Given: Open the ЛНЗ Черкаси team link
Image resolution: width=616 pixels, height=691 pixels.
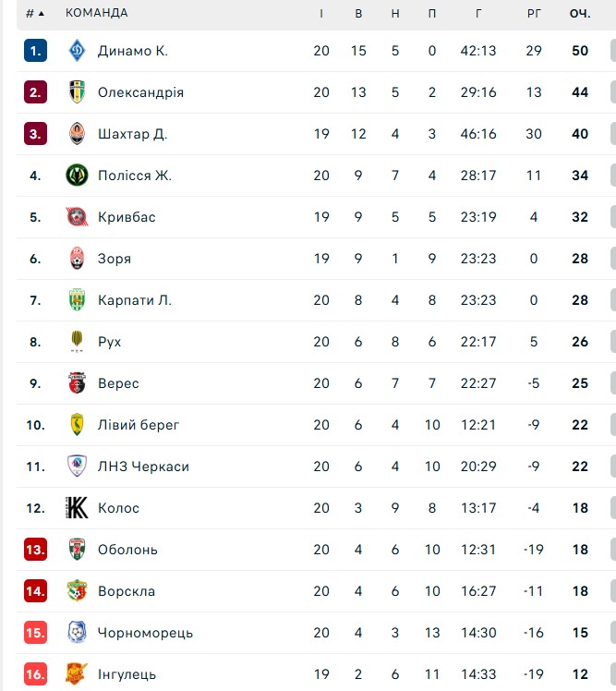Looking at the screenshot, I should (143, 467).
